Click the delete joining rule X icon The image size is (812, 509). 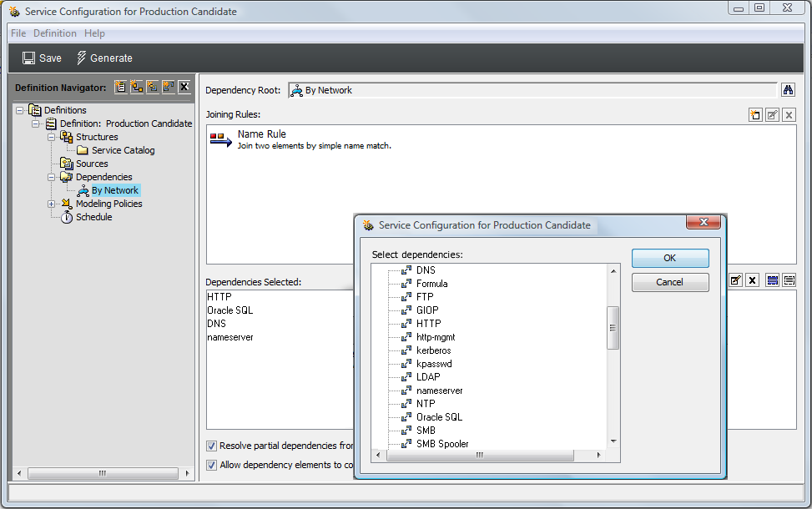789,115
